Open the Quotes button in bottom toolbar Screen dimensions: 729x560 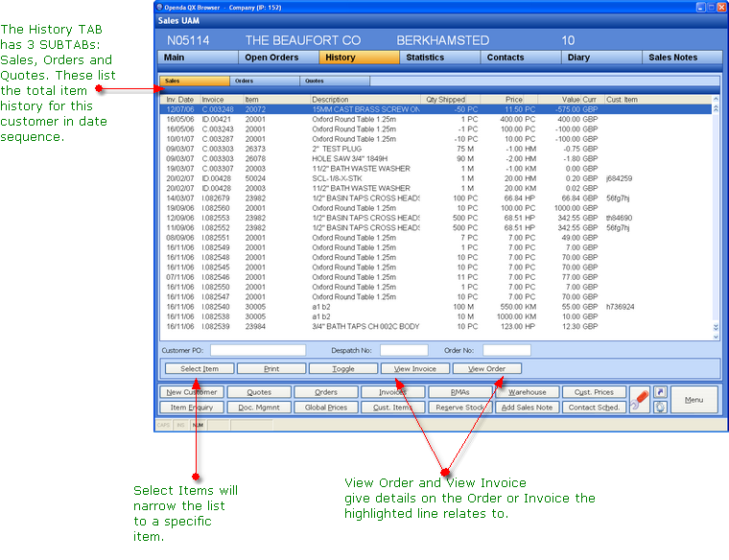259,392
